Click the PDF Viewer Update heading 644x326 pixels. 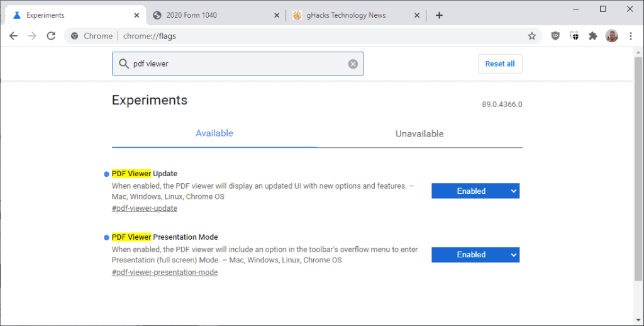click(145, 174)
